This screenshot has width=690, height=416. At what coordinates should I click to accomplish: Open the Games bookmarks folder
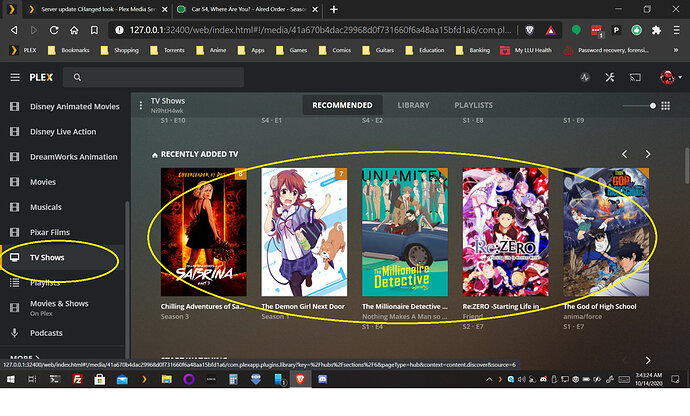tap(291, 50)
